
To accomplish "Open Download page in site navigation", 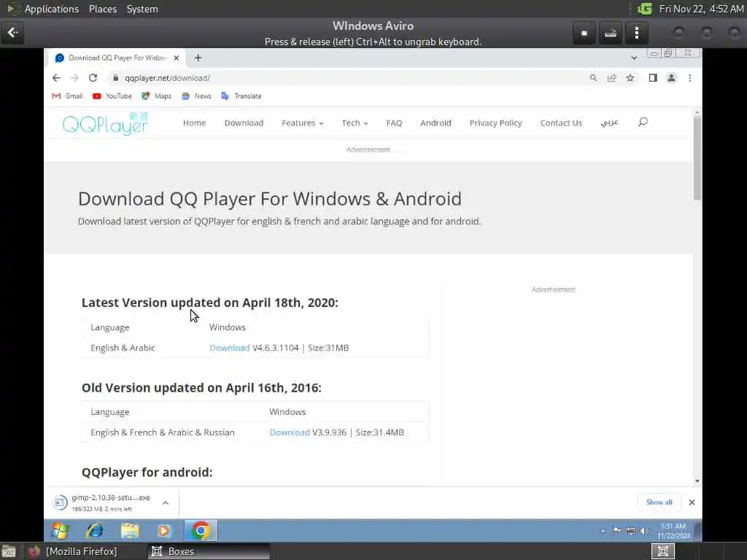I will pos(244,122).
